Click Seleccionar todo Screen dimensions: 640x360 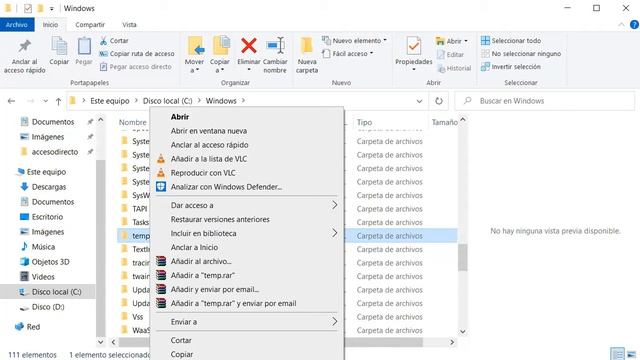click(x=511, y=40)
